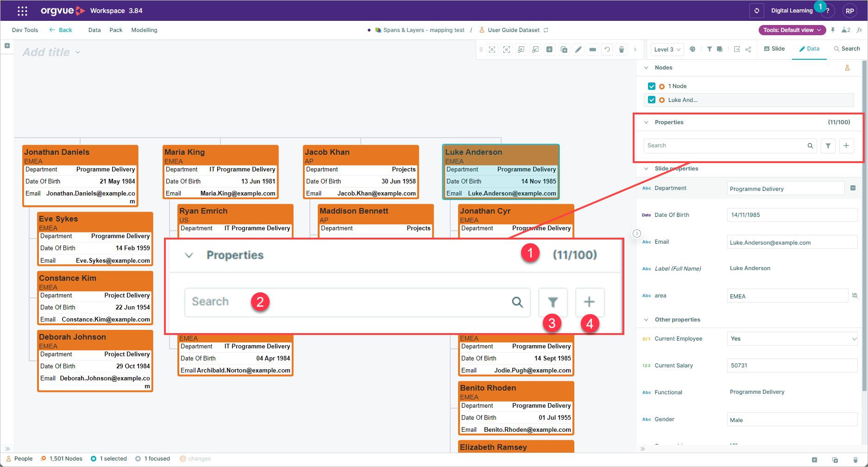
Task: Toggle the 1 Node checkbox
Action: click(x=652, y=86)
